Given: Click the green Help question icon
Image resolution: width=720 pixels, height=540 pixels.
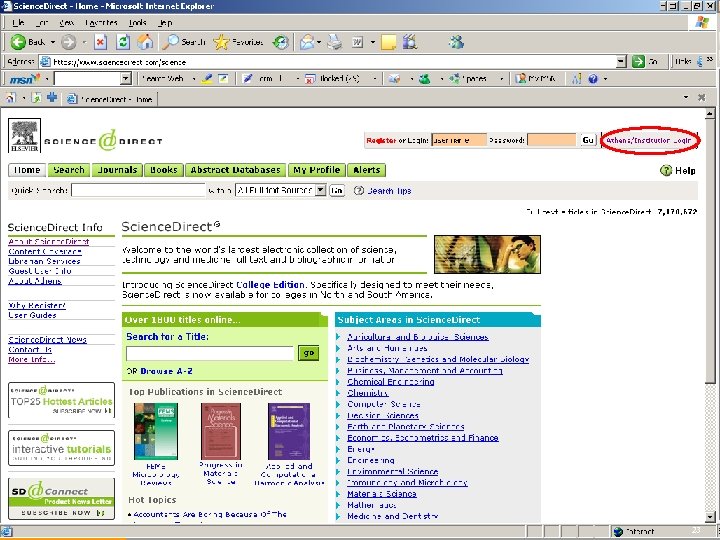Looking at the screenshot, I should (666, 170).
